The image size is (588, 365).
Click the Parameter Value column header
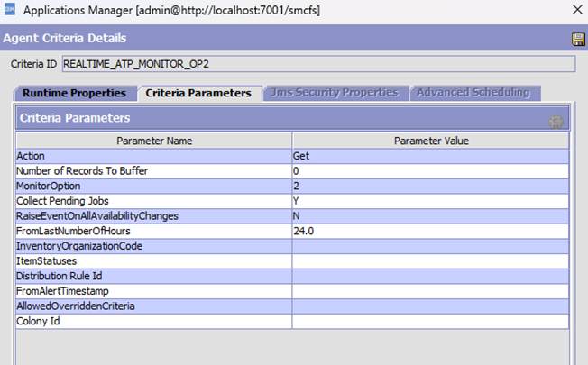[430, 141]
